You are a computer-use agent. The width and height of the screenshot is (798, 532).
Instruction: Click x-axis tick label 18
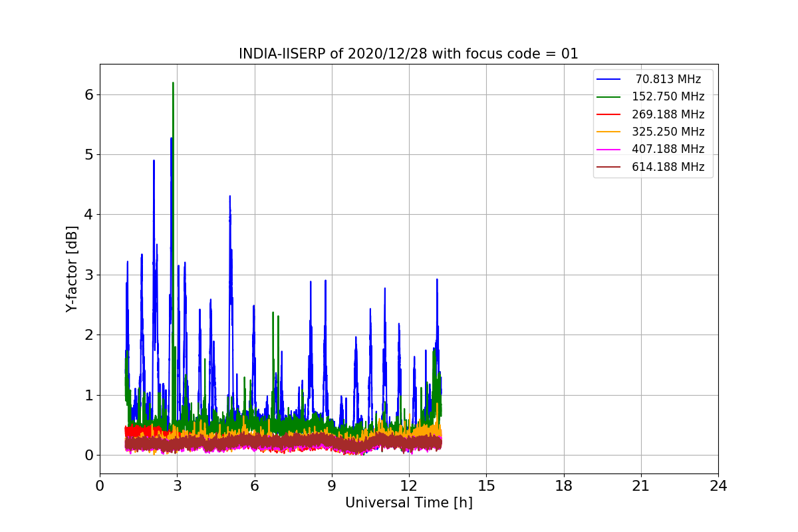563,486
